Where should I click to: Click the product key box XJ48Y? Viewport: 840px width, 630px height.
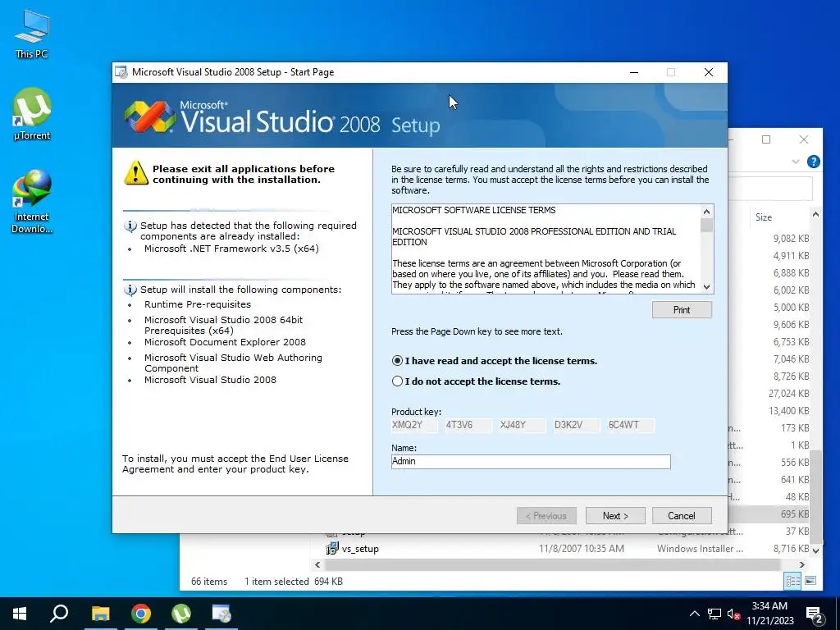[x=523, y=426]
